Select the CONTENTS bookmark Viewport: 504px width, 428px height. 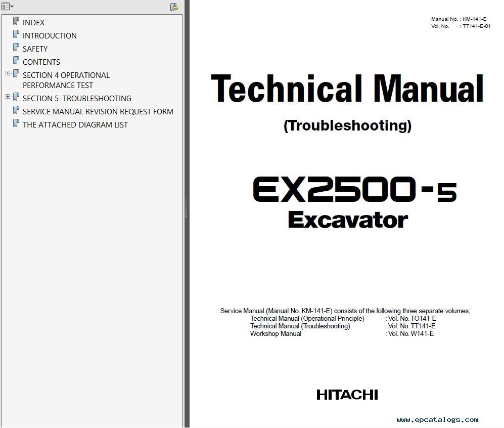tap(41, 62)
